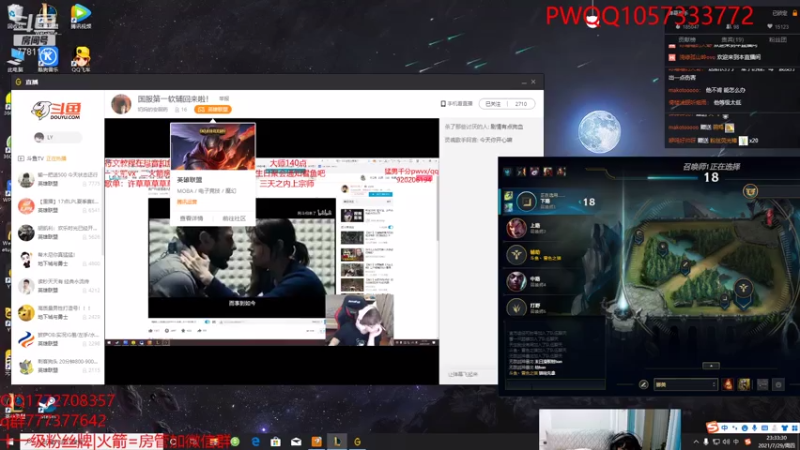
Task: Click the volume icon in system tray
Action: click(x=726, y=442)
